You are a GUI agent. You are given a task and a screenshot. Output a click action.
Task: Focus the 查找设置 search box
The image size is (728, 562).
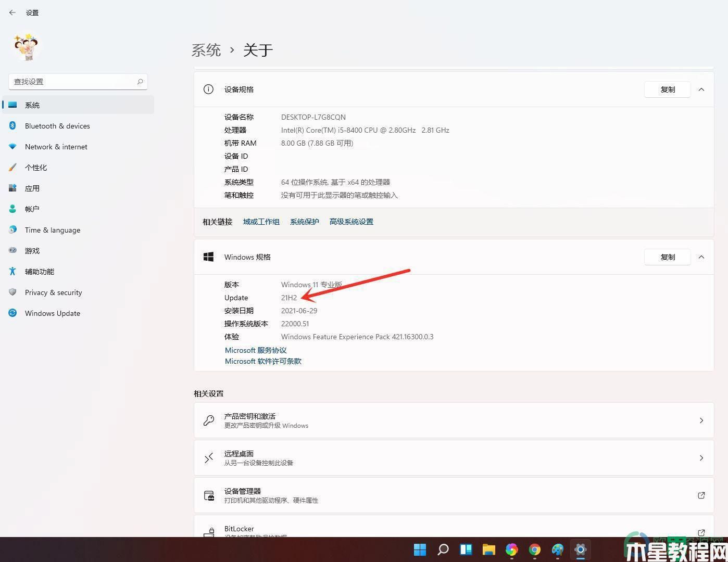(78, 82)
